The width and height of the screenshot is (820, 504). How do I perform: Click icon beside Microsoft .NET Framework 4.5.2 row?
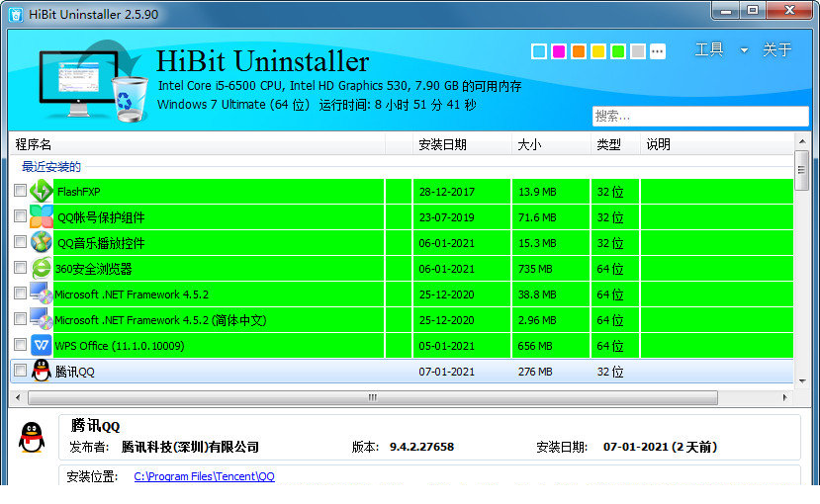pos(42,294)
